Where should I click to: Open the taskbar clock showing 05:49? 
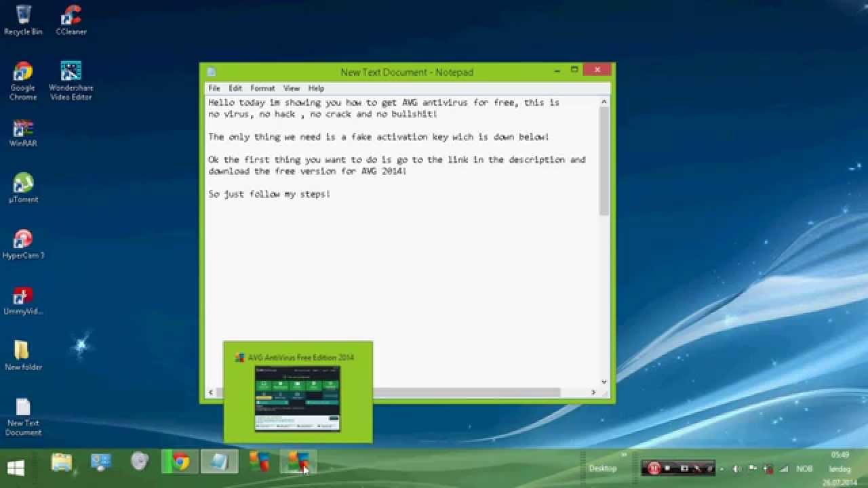point(840,468)
